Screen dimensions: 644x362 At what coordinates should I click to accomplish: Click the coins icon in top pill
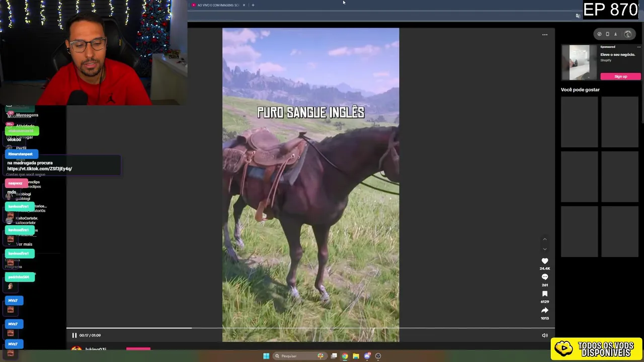[x=599, y=34]
